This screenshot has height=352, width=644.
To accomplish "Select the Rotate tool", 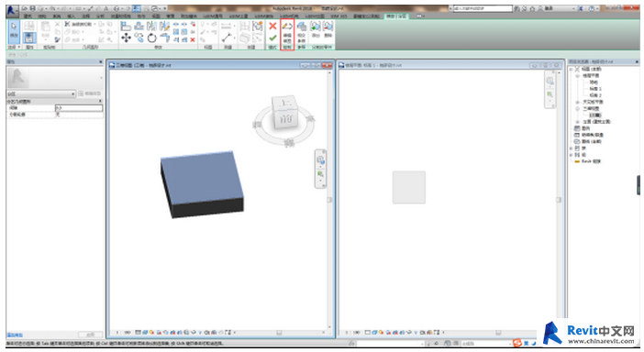I will click(151, 38).
